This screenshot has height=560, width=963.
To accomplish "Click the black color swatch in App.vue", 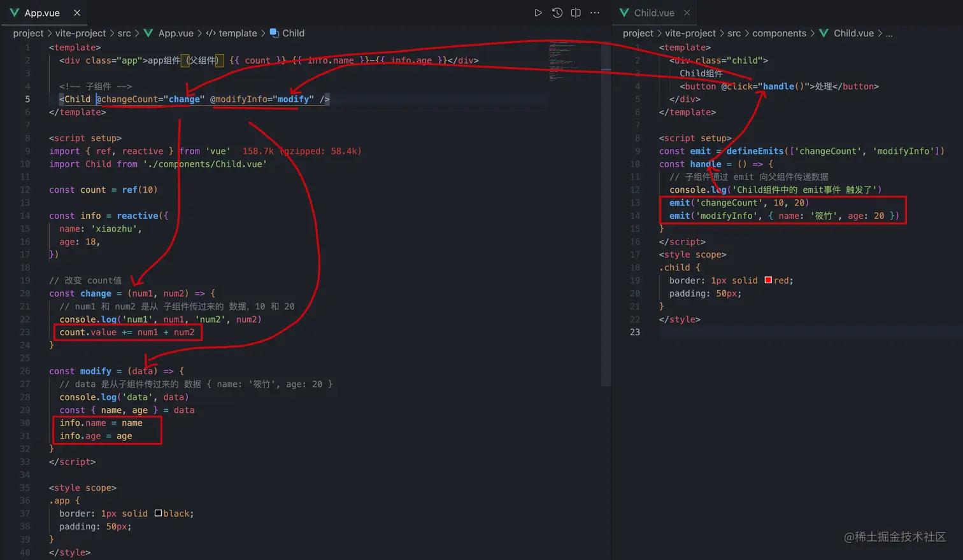I will pos(158,513).
